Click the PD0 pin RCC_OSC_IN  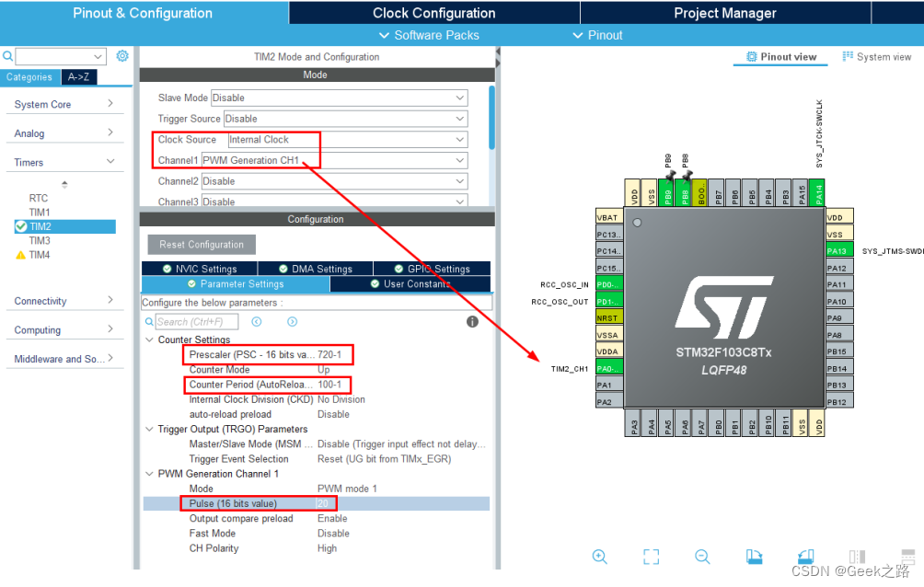pos(609,284)
